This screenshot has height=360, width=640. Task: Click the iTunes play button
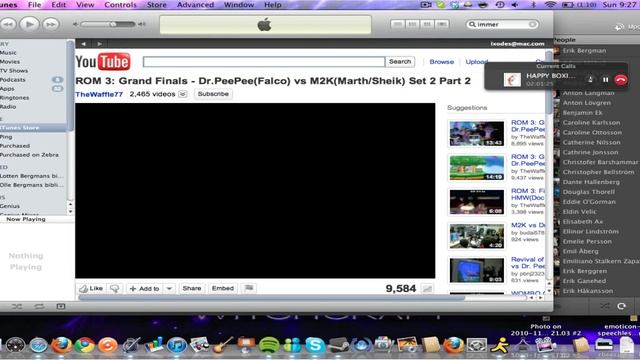coord(29,24)
